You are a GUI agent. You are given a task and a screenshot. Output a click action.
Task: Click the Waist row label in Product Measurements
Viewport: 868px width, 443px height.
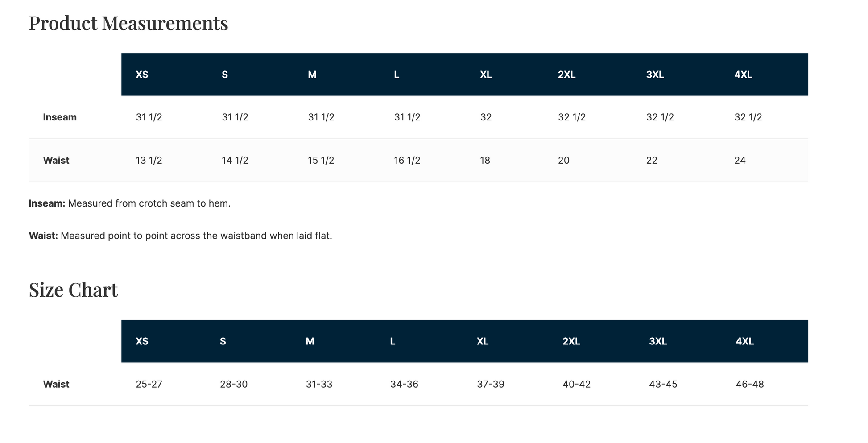tap(56, 161)
